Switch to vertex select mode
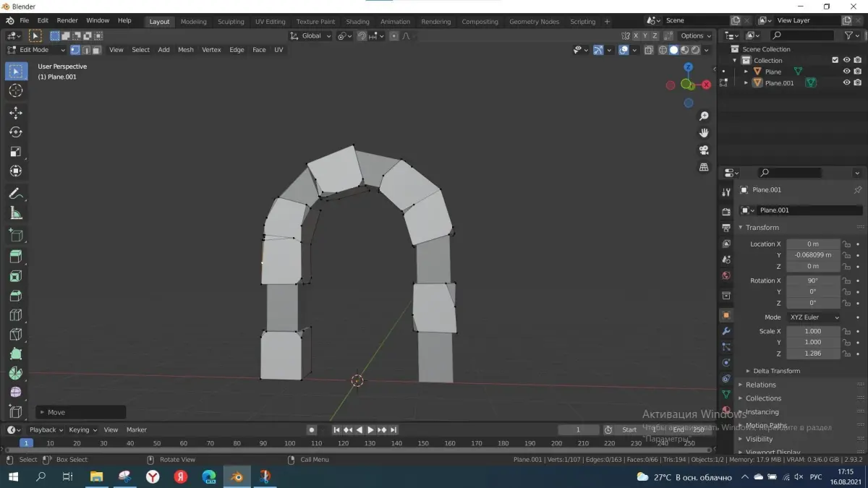This screenshot has height=488, width=868. point(75,50)
